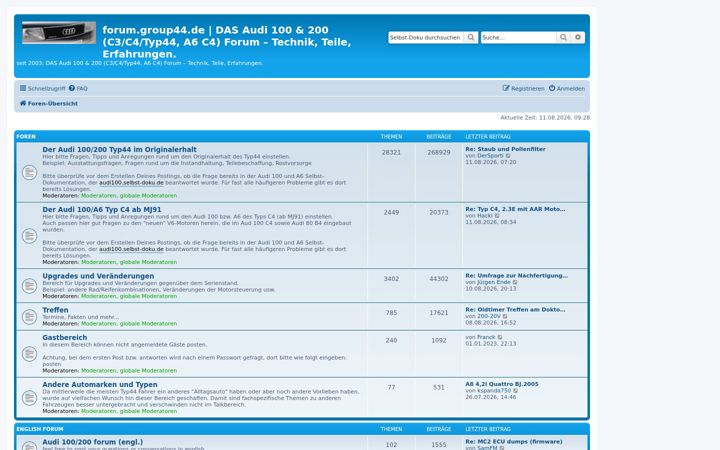
Task: Open last post Re: Oldtimer Treffen am Dokto…
Action: 515,309
